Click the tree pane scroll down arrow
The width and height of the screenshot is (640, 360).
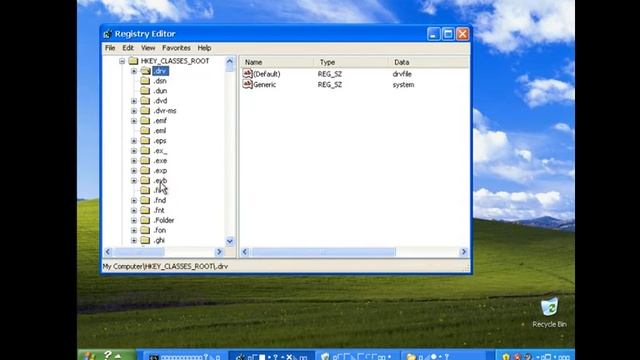230,241
